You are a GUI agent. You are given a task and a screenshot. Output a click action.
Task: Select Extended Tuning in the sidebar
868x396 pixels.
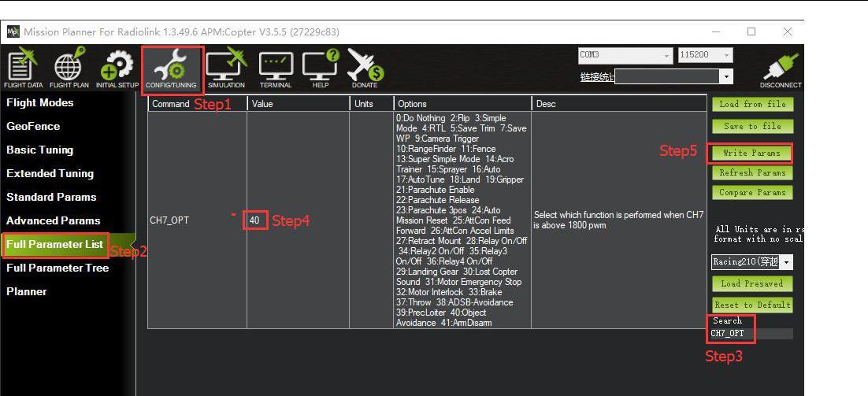tap(50, 174)
